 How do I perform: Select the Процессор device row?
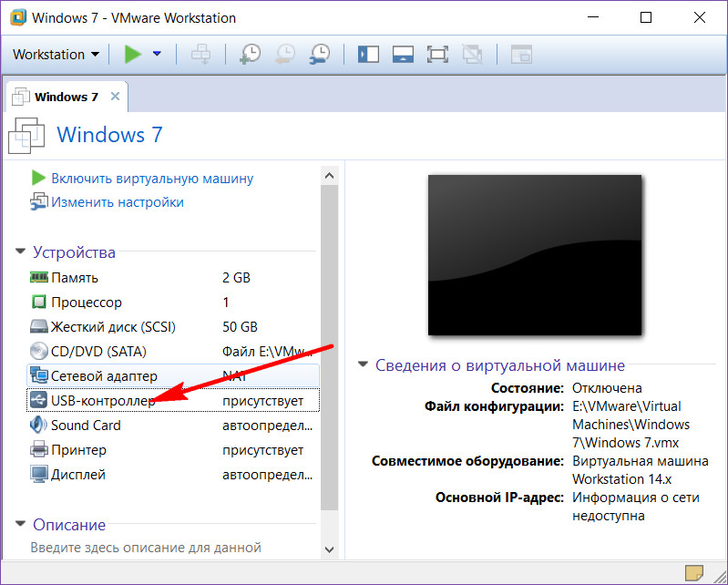[x=173, y=303]
